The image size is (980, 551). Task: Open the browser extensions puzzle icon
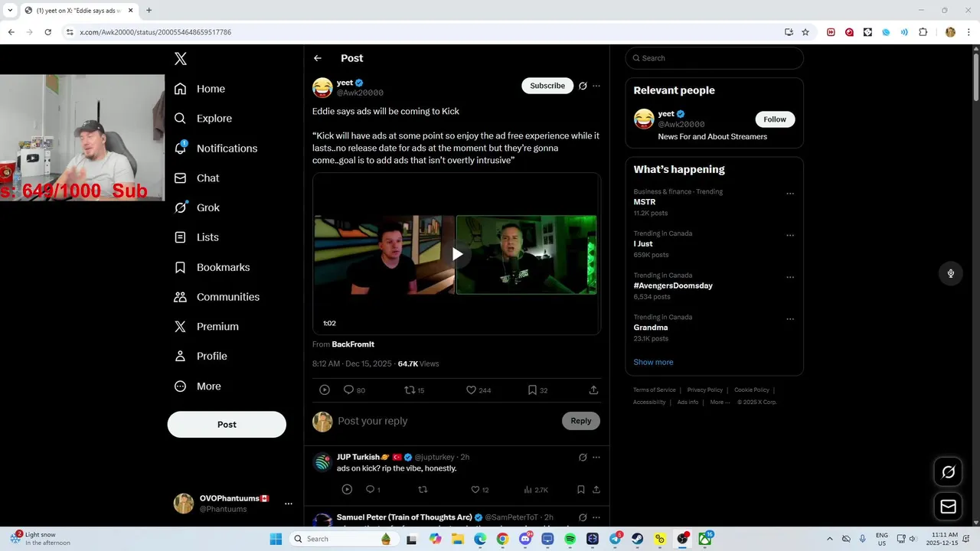coord(923,32)
